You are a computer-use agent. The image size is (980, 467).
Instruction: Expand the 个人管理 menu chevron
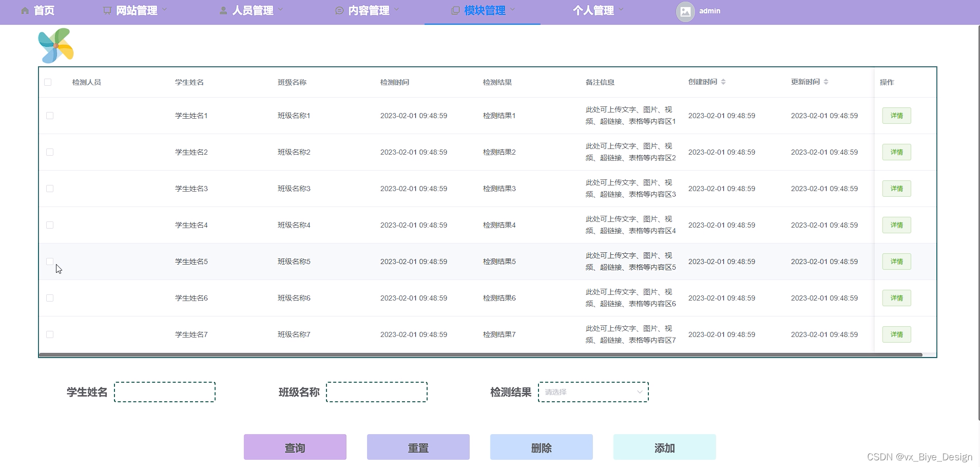click(621, 9)
